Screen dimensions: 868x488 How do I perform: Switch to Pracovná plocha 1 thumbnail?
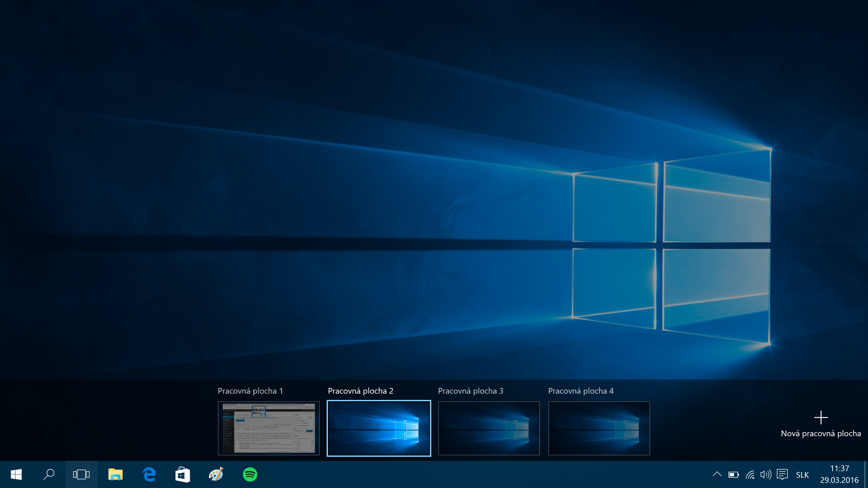269,428
